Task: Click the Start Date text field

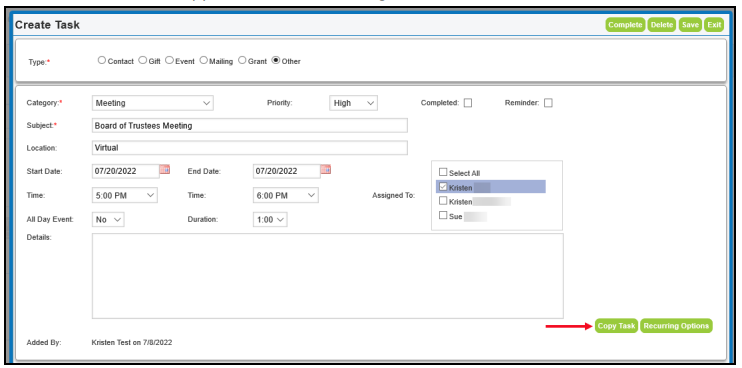Action: tap(126, 171)
